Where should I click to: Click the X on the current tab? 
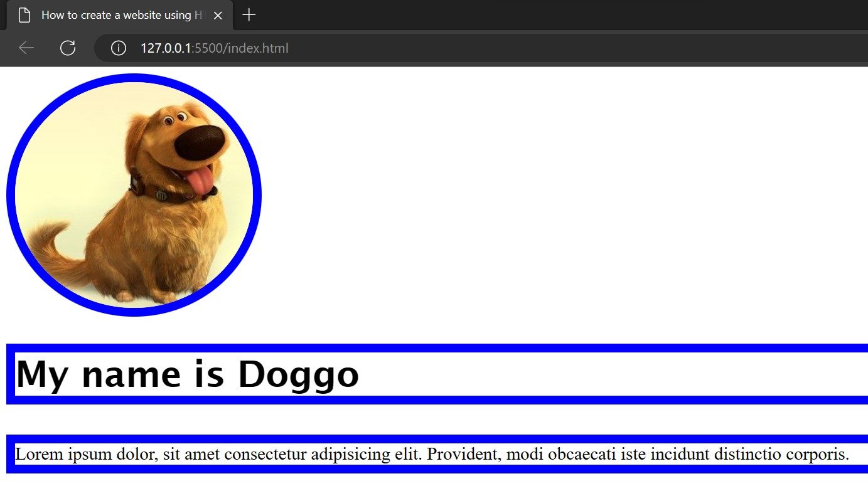[x=218, y=15]
